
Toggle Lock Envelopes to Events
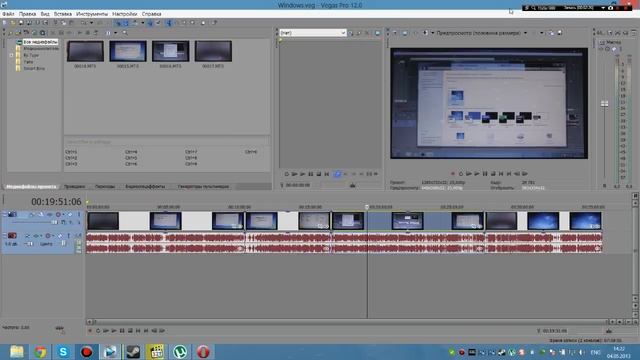150,23
